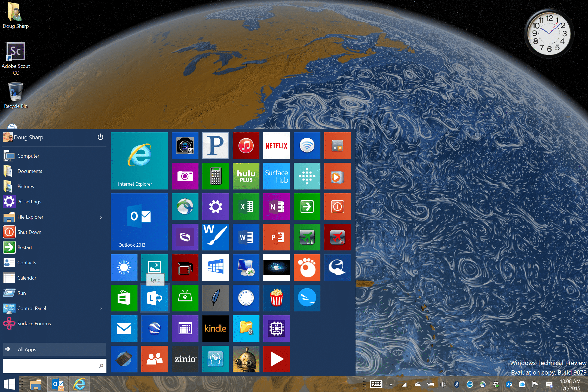Screen dimensions: 588x392
Task: Select Restart in the Start list
Action: coord(54,247)
